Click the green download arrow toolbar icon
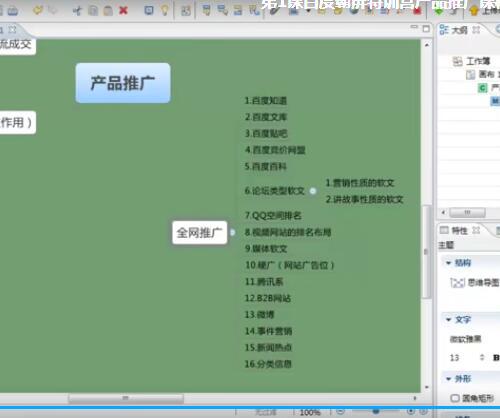The image size is (500, 418). (x=439, y=11)
